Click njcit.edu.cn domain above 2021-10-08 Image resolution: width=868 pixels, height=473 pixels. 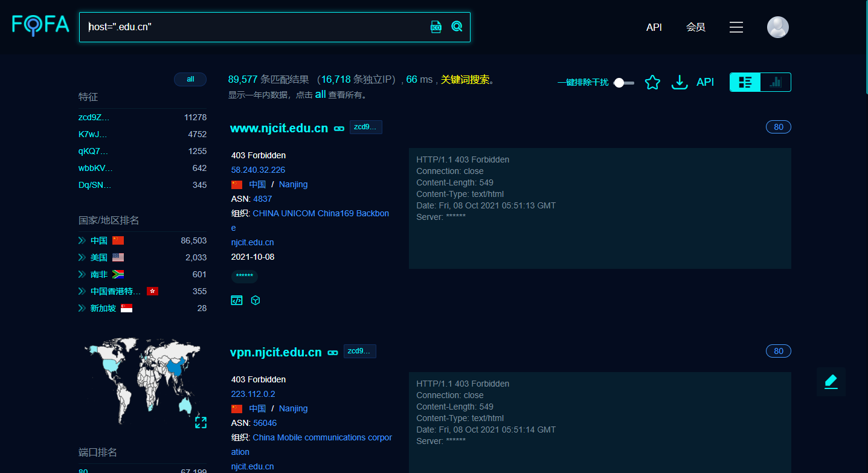[252, 242]
